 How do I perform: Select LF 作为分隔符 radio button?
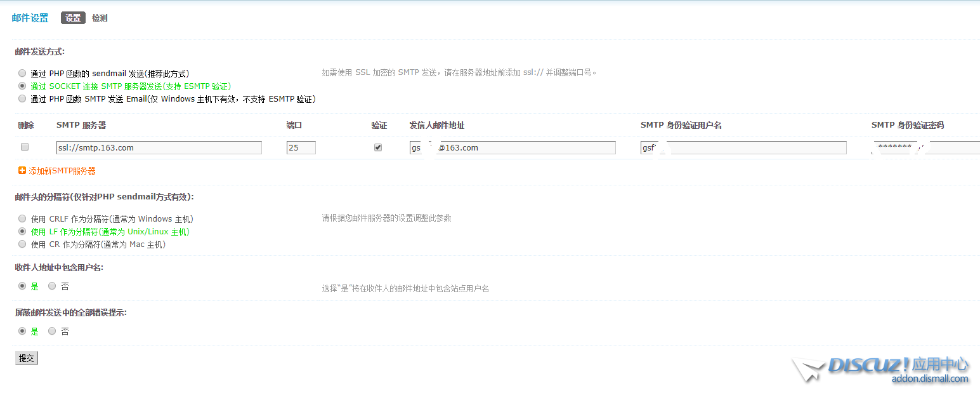click(22, 231)
